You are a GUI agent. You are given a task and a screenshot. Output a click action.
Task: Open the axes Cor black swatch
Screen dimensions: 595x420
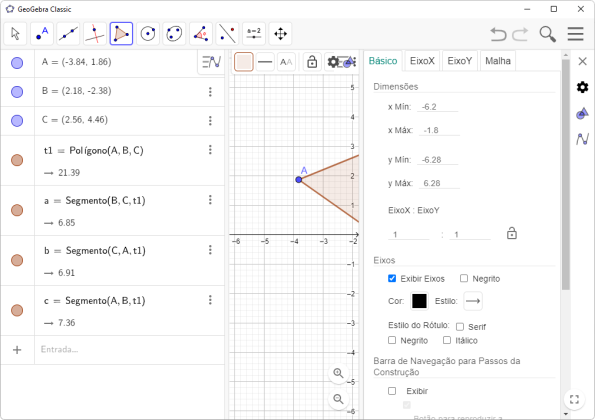point(419,301)
